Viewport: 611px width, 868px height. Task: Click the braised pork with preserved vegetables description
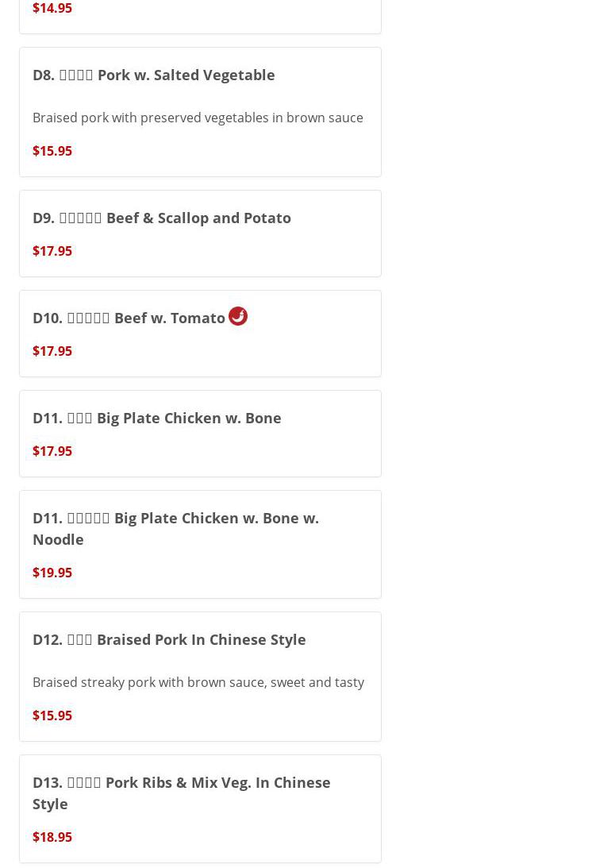[198, 118]
